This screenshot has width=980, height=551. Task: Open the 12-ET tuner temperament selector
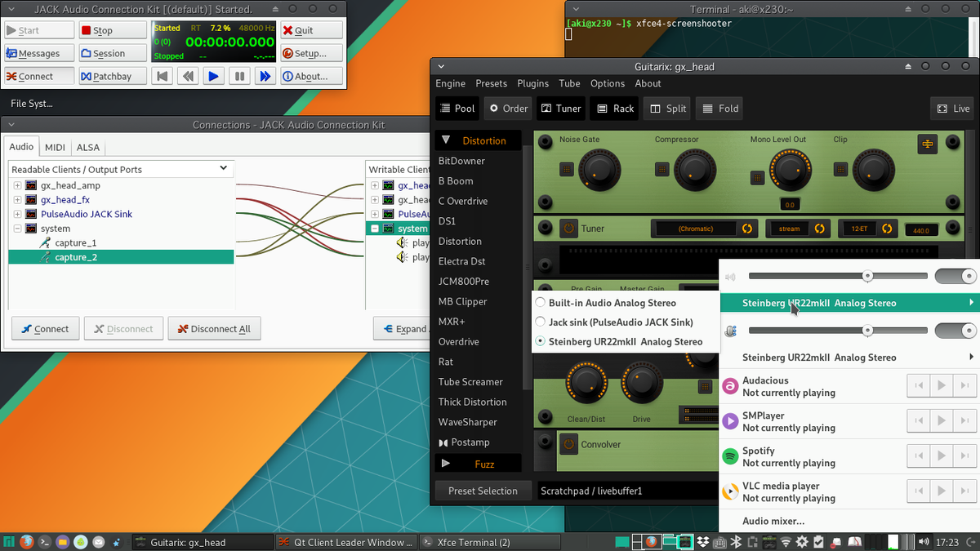869,229
